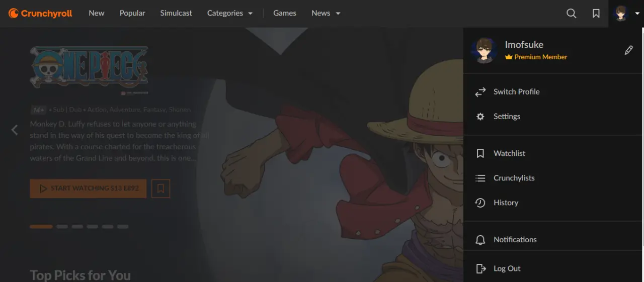Click the One Piece logo

(x=89, y=67)
